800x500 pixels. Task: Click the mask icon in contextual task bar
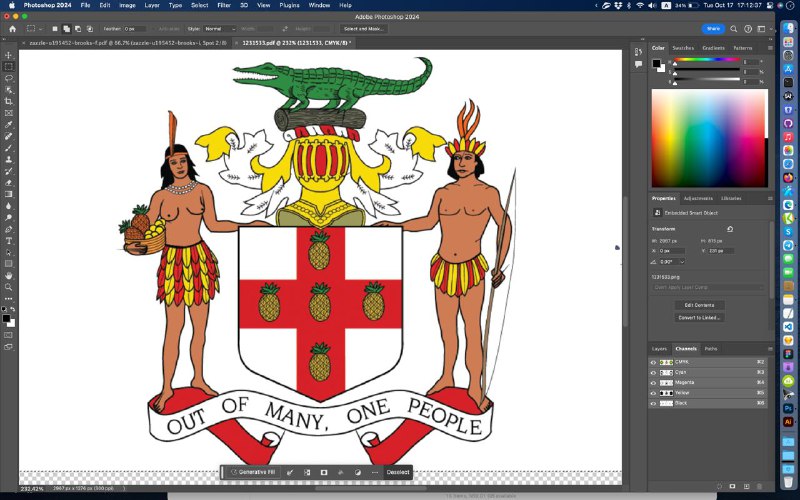point(323,472)
